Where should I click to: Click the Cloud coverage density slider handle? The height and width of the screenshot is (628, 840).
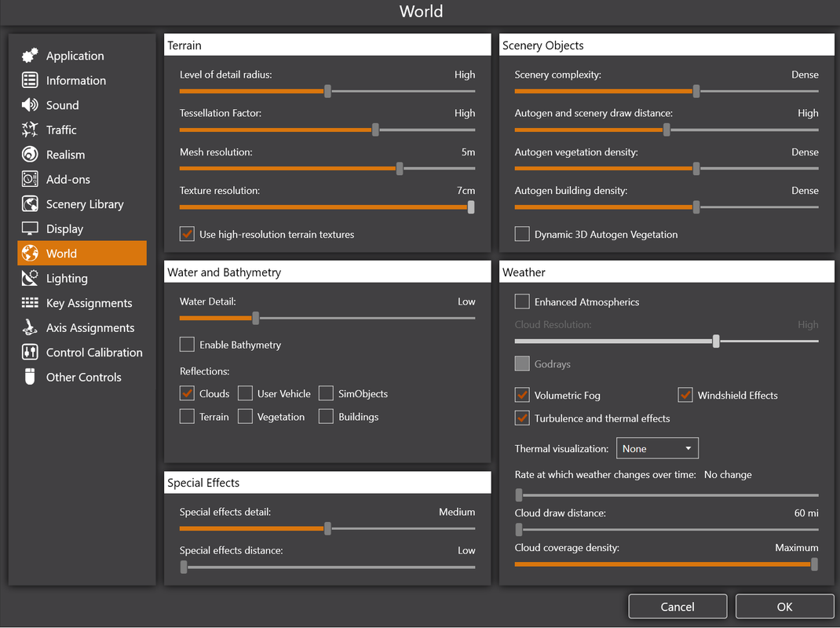click(814, 564)
